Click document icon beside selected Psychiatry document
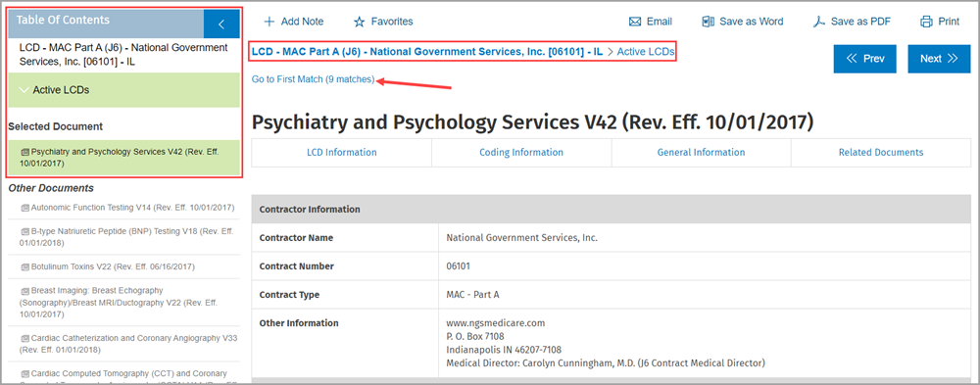 pyautogui.click(x=25, y=152)
